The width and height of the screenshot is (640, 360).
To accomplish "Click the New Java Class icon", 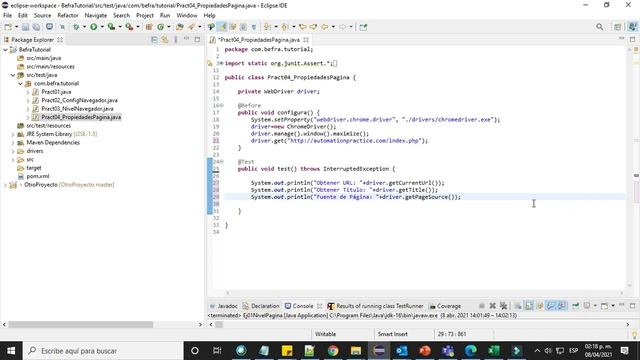I will click(x=160, y=27).
